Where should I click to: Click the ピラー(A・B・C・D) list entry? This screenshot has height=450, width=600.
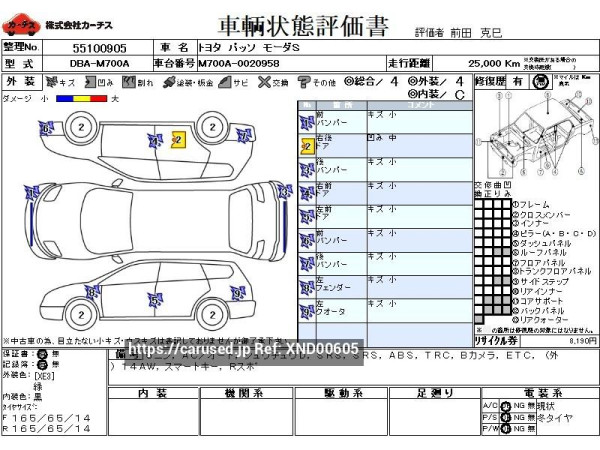tap(554, 233)
